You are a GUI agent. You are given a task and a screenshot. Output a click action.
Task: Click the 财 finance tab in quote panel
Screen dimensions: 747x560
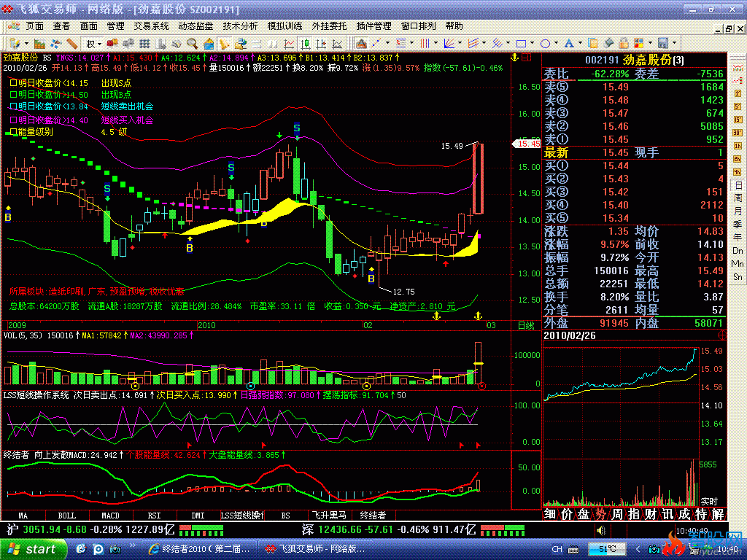tap(651, 514)
